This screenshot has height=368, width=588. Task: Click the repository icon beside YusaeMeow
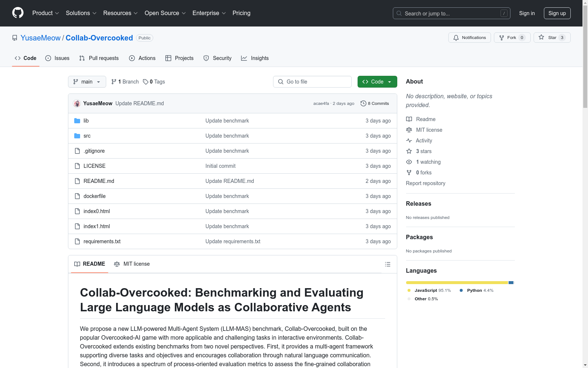pyautogui.click(x=15, y=38)
